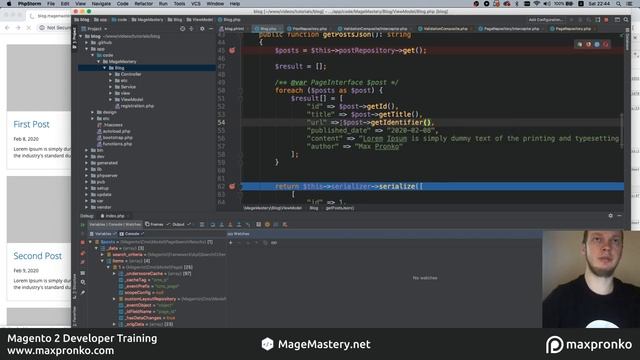
Task: Switch to the Blog.php editor tab
Action: coord(268,29)
